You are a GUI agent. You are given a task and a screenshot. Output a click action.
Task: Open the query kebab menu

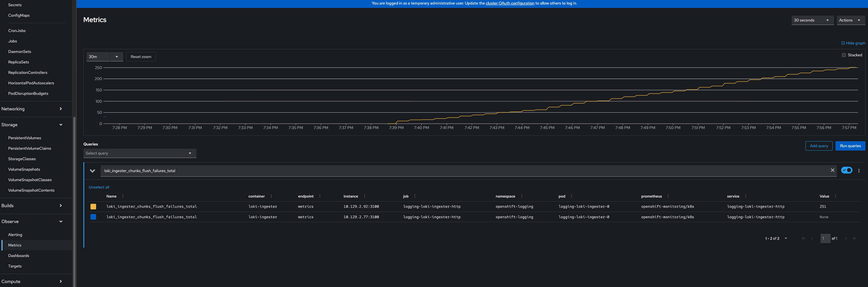coord(859,171)
